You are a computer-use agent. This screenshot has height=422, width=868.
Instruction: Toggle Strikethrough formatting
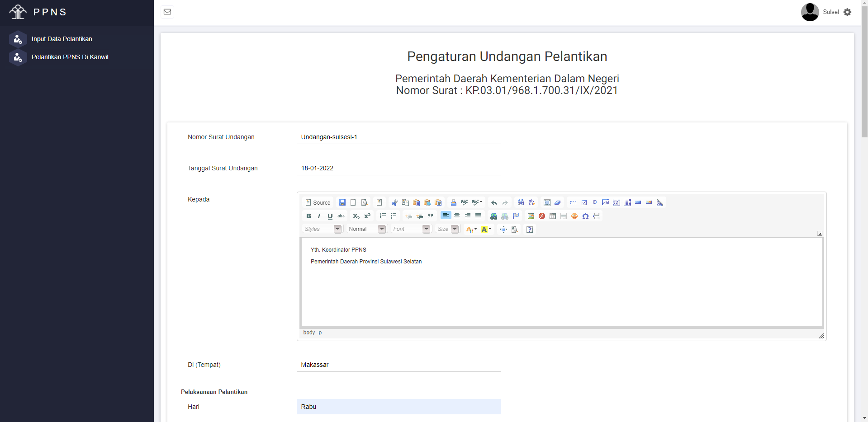pos(341,216)
